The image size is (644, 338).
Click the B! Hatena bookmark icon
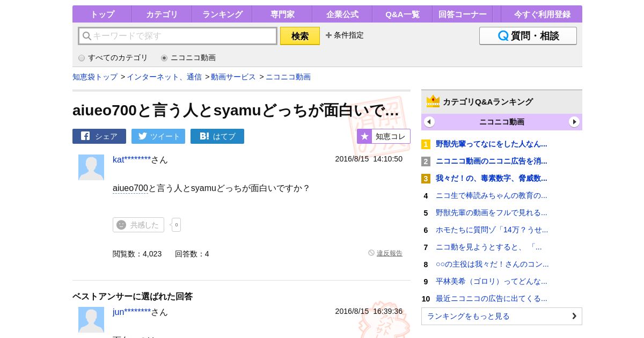(204, 136)
